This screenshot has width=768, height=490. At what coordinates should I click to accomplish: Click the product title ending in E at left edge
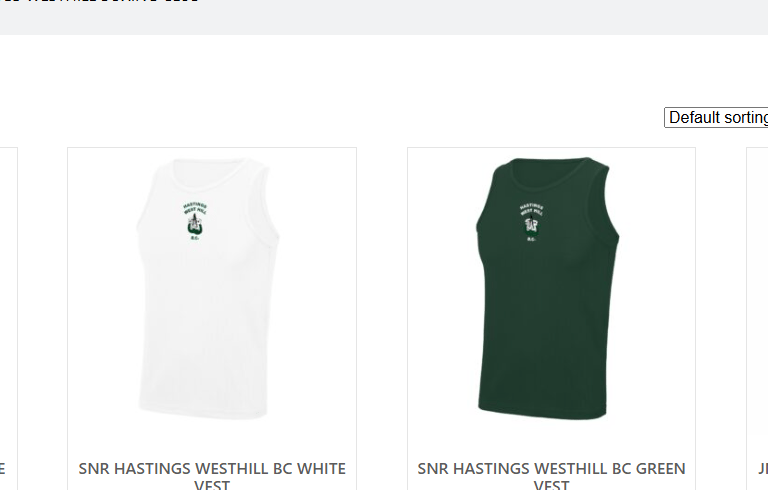(x=2, y=469)
